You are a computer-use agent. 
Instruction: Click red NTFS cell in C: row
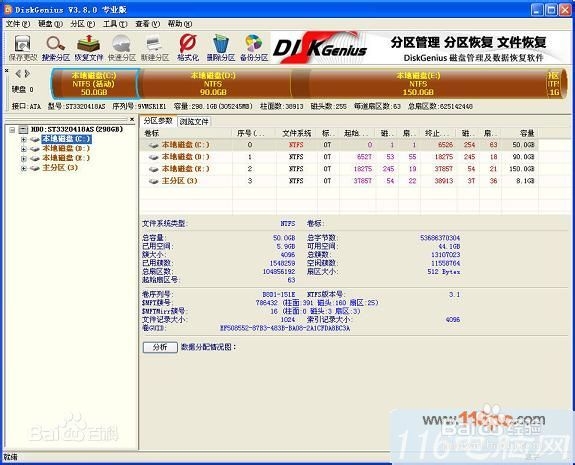pyautogui.click(x=296, y=145)
